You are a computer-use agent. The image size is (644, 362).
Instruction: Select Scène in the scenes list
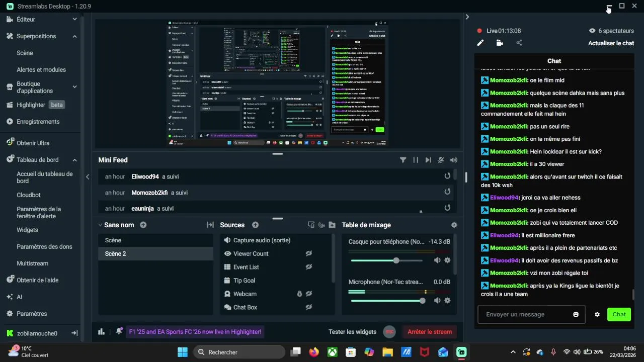155,240
